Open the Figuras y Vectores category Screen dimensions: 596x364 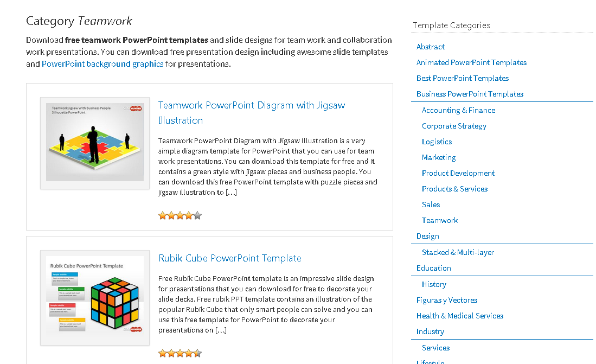(x=447, y=300)
